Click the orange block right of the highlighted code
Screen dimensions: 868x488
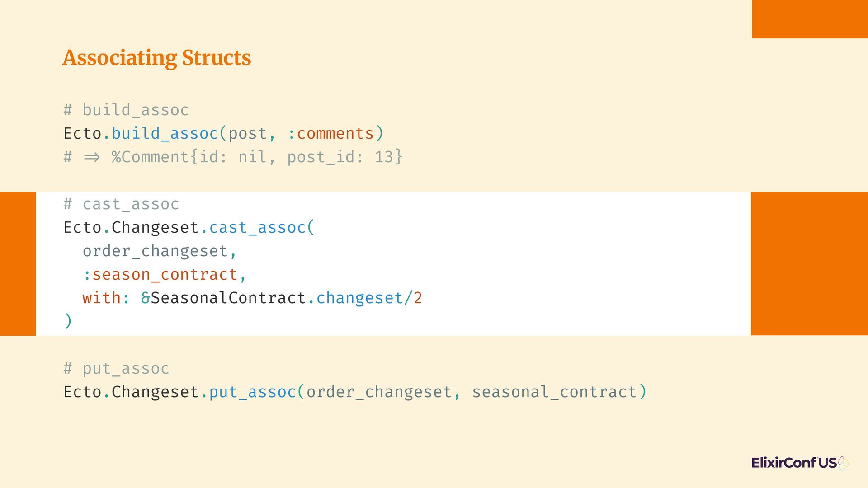point(809,263)
